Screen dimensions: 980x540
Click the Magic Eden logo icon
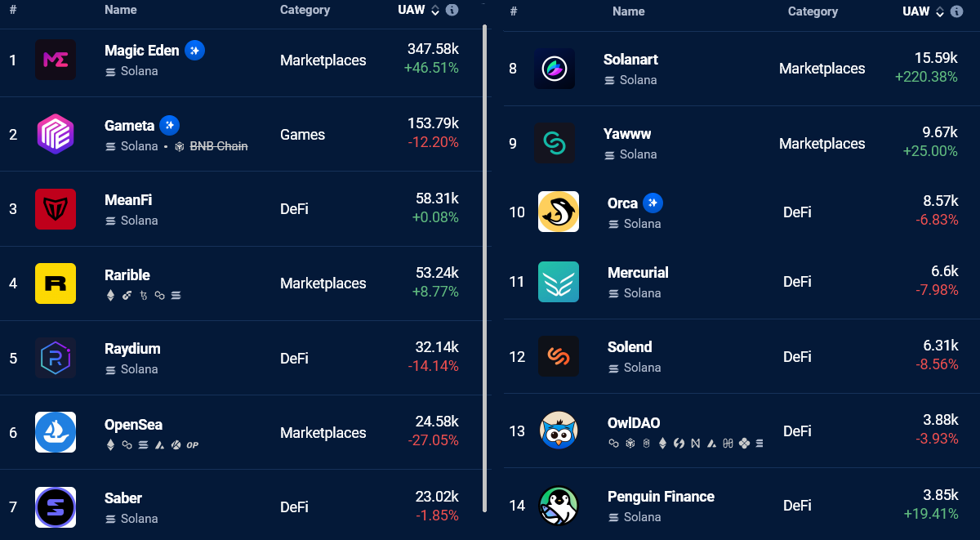(56, 60)
